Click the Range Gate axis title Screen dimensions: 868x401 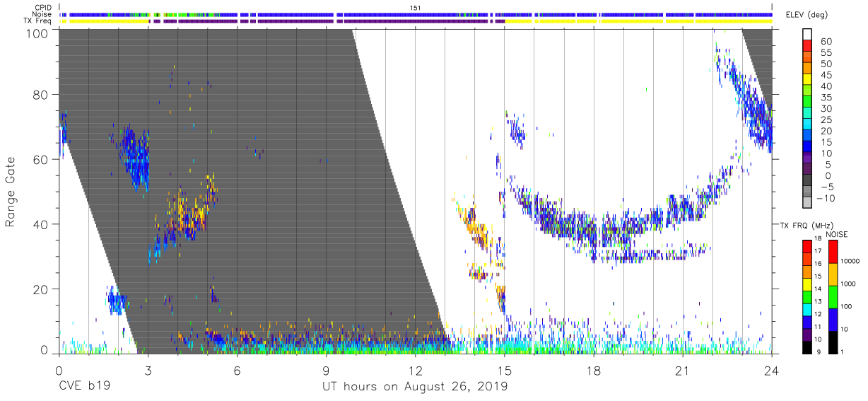[11, 191]
